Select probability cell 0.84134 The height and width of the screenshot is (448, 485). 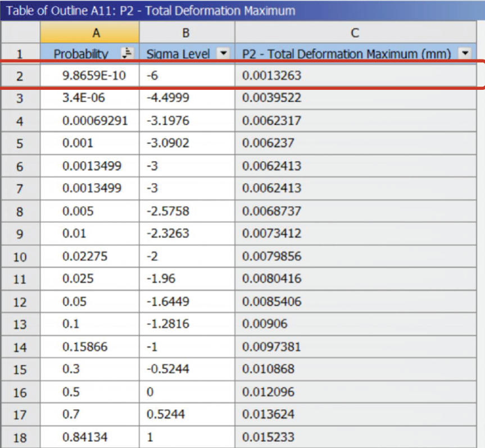click(x=90, y=437)
